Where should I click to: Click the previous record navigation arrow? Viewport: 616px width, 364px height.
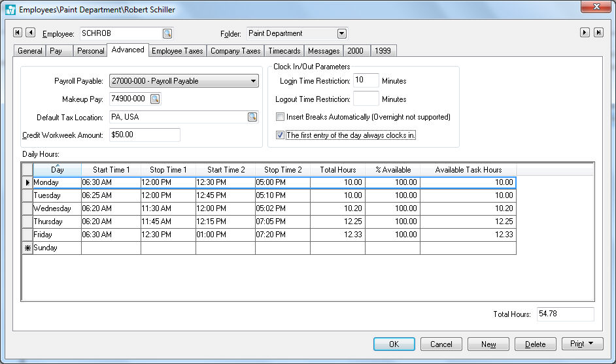click(x=30, y=33)
